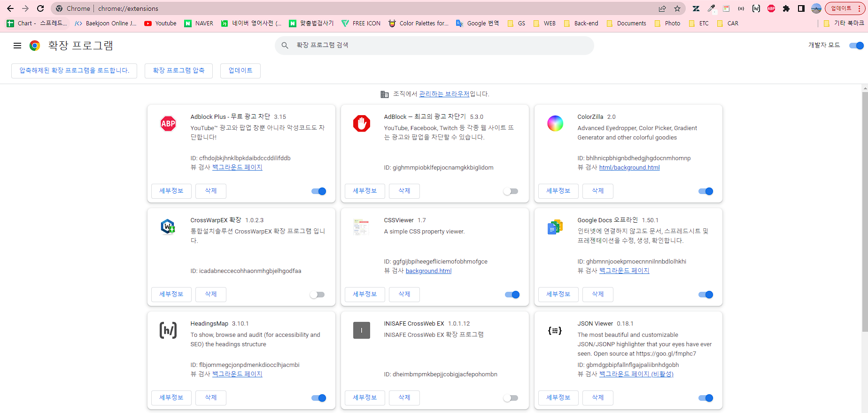Viewport: 868px width, 413px height.
Task: Open the Back-end bookmark folder
Action: tap(581, 23)
